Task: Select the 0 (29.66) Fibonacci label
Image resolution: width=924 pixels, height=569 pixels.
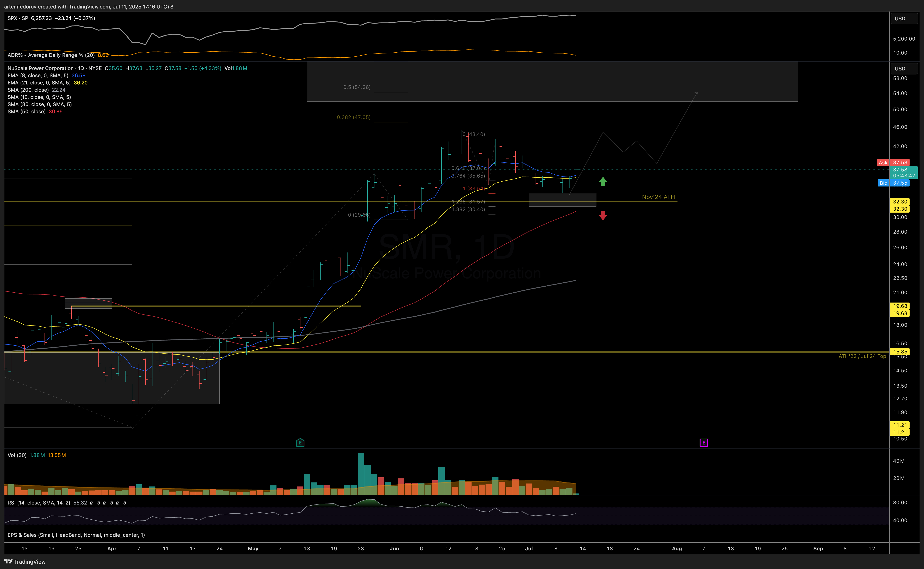Action: (359, 215)
